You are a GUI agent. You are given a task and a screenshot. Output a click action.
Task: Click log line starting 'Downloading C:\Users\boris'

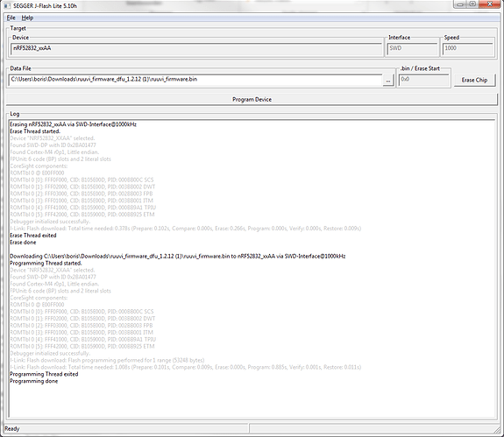[177, 257]
